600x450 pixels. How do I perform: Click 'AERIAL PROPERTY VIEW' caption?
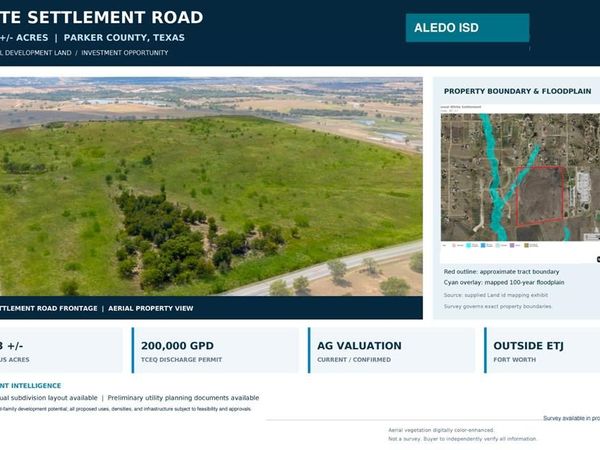pos(151,308)
